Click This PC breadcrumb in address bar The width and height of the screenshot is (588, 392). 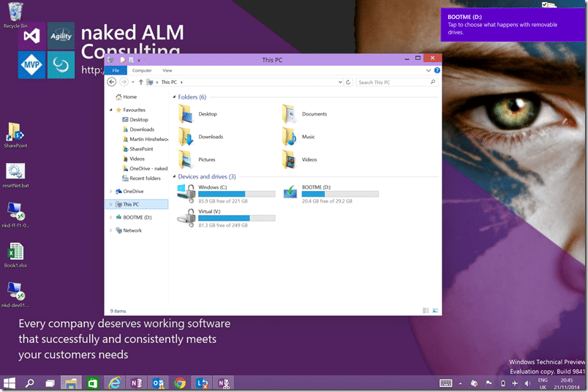click(169, 82)
